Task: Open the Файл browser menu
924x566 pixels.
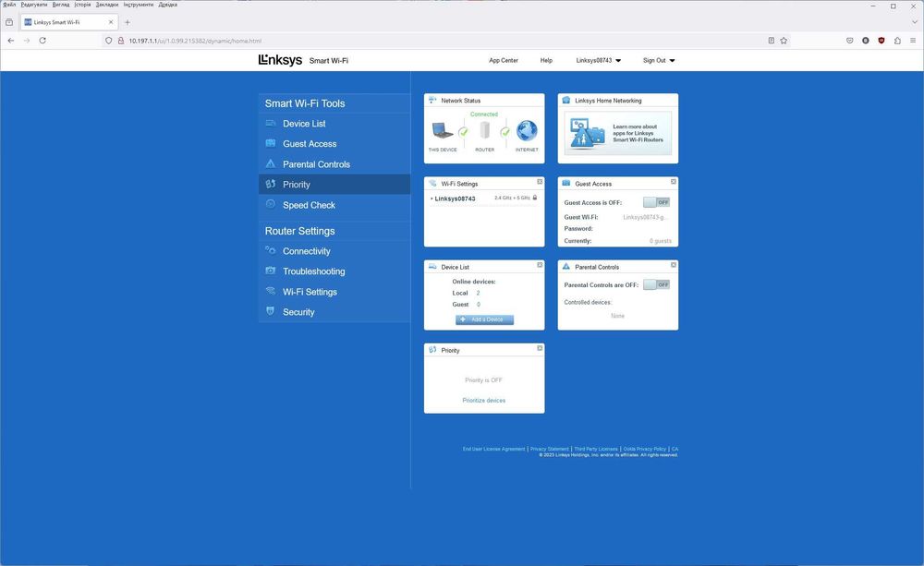Action: coord(9,4)
